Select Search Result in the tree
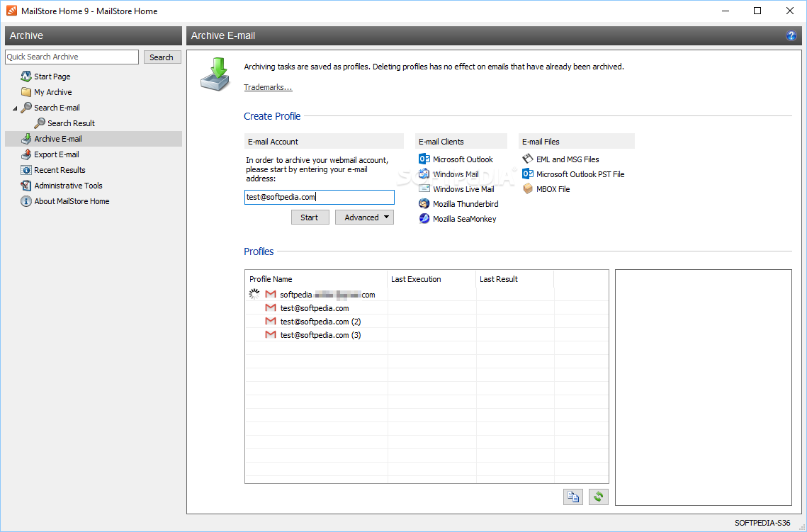This screenshot has height=532, width=807. point(71,123)
